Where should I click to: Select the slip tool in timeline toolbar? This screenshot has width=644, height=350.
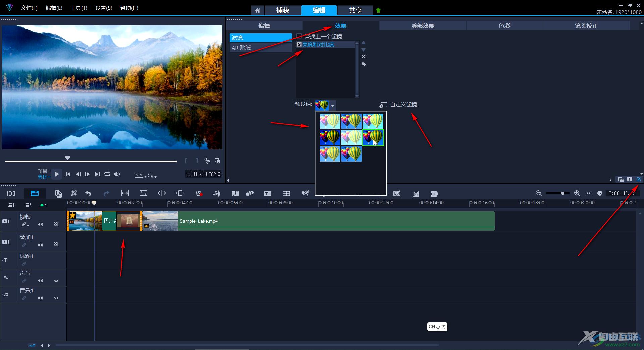[125, 193]
